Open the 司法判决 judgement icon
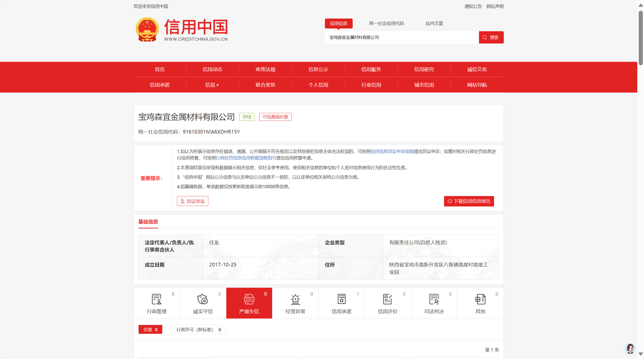This screenshot has width=644, height=359. click(434, 299)
